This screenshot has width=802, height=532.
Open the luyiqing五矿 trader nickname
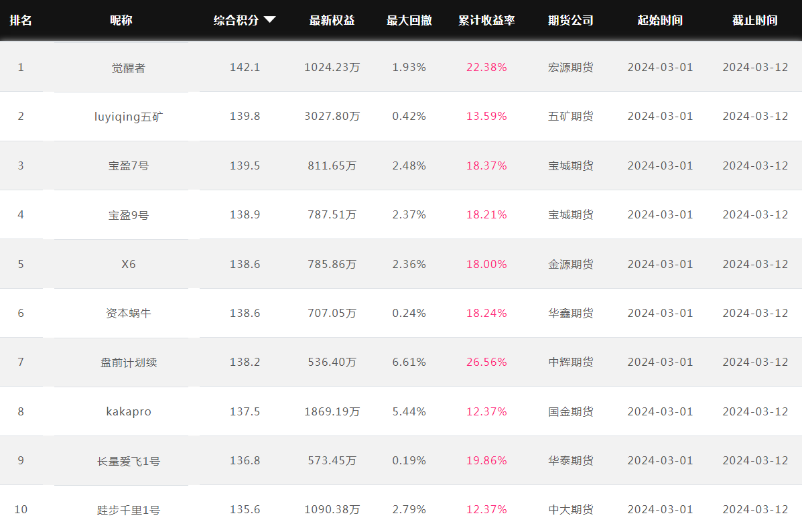[129, 117]
